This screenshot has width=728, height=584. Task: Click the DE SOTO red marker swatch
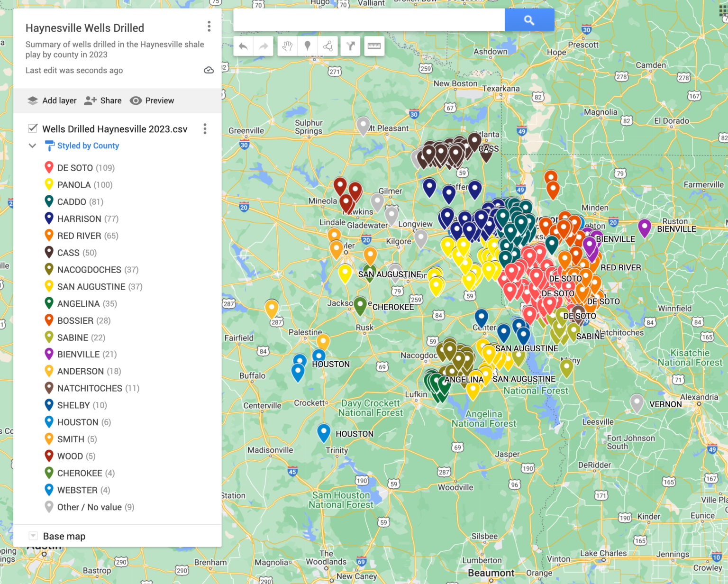48,167
